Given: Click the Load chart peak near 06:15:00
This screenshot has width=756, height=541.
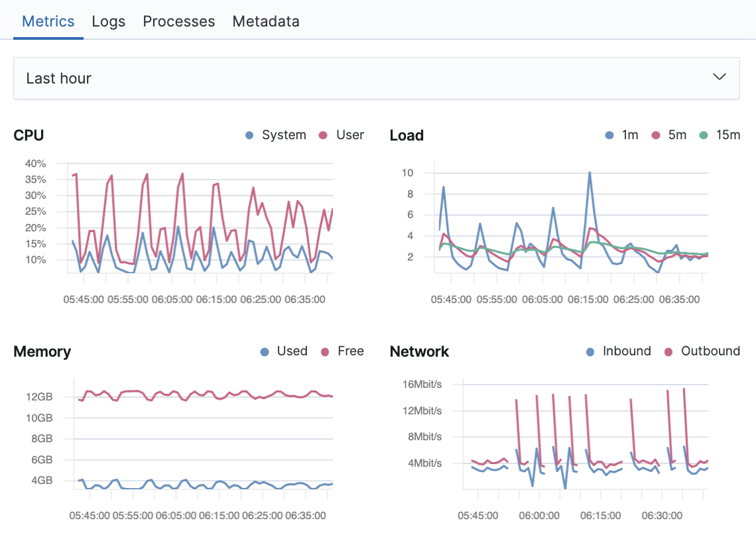Looking at the screenshot, I should 590,174.
